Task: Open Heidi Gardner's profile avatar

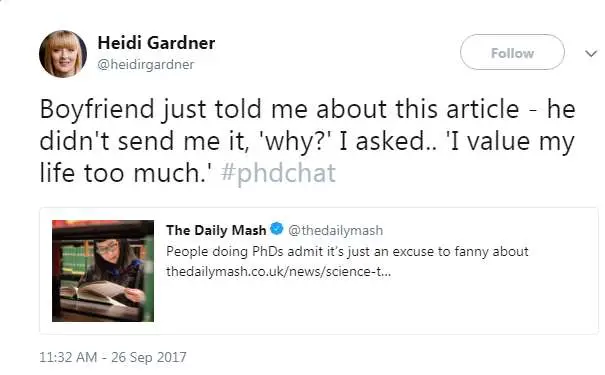Action: [x=63, y=54]
